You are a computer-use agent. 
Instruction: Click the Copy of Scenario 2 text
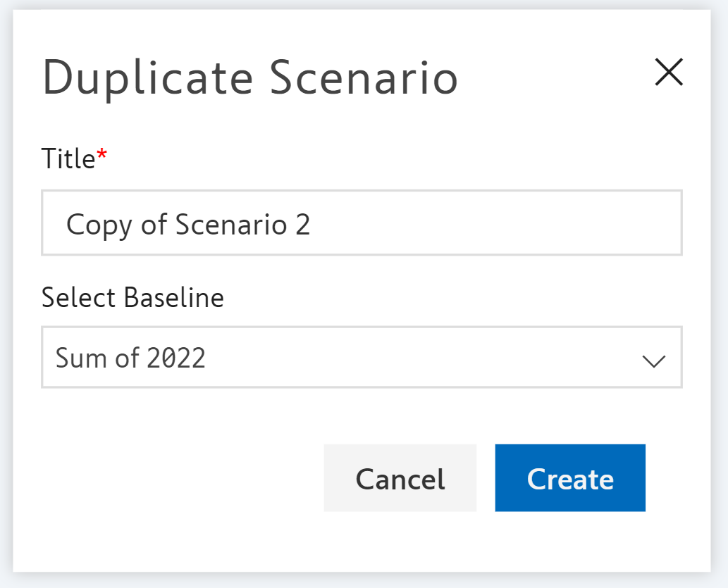[x=187, y=225]
